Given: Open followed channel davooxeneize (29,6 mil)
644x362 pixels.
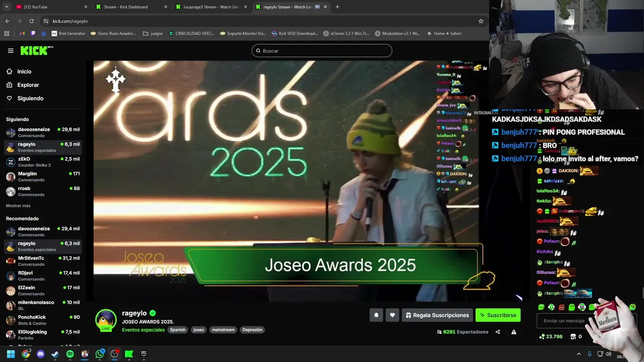Looking at the screenshot, I should click(x=43, y=132).
